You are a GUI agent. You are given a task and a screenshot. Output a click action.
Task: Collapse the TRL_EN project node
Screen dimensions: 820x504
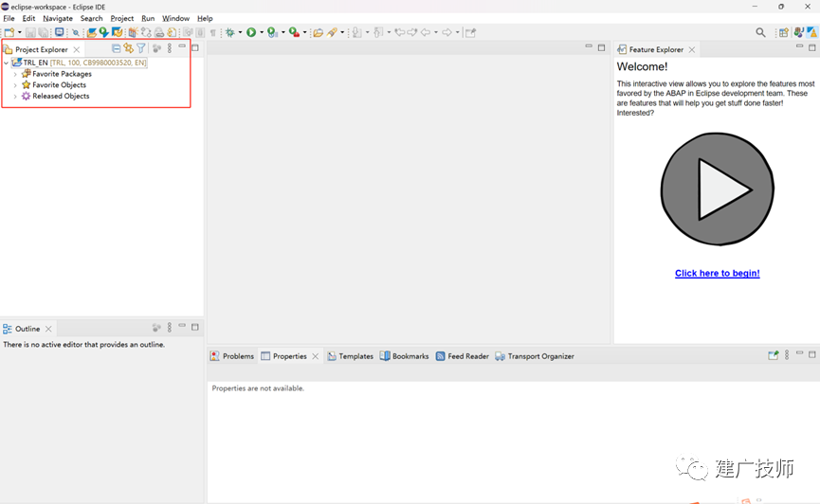(x=7, y=63)
